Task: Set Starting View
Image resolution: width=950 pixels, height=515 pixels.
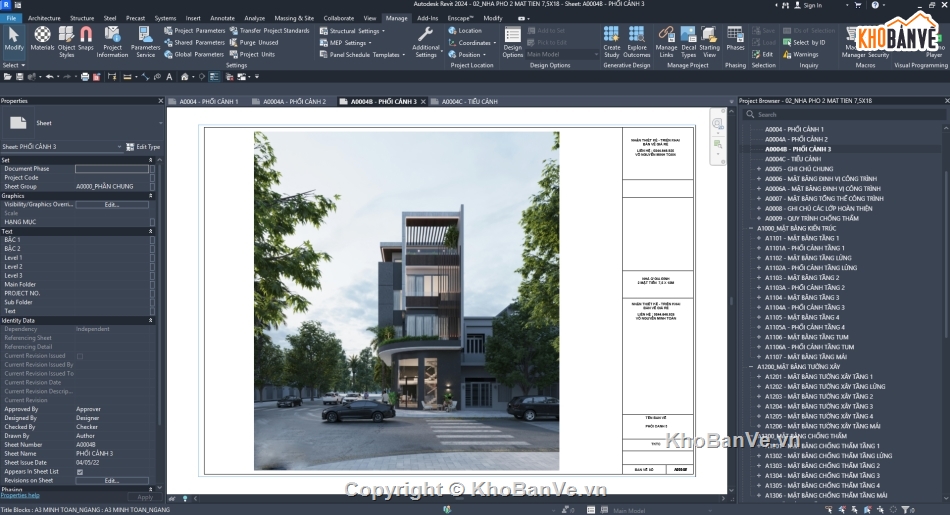Action: (709, 42)
